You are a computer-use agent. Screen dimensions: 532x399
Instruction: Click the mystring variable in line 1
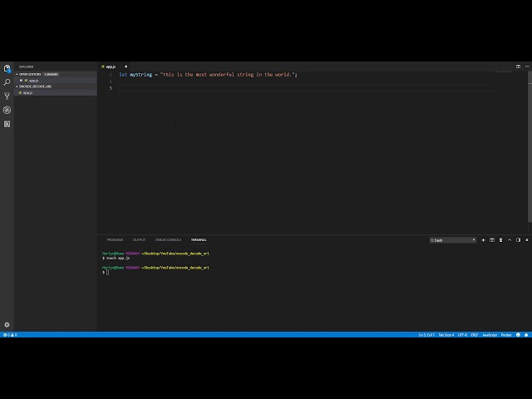point(140,75)
